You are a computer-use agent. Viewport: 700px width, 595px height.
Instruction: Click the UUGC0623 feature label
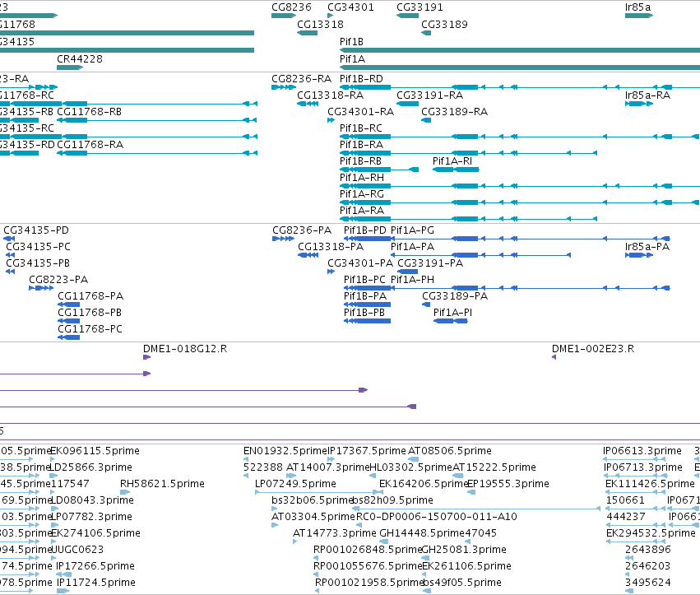[x=77, y=550]
